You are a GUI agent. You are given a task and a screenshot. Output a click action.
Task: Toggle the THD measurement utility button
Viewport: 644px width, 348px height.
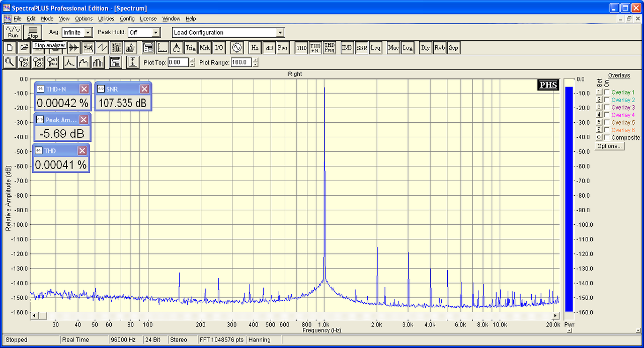301,48
